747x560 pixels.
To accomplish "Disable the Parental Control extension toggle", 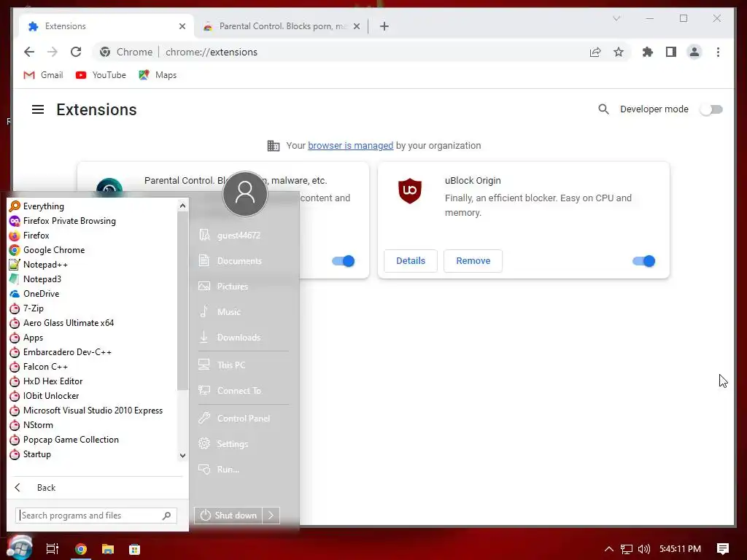I will (x=343, y=261).
